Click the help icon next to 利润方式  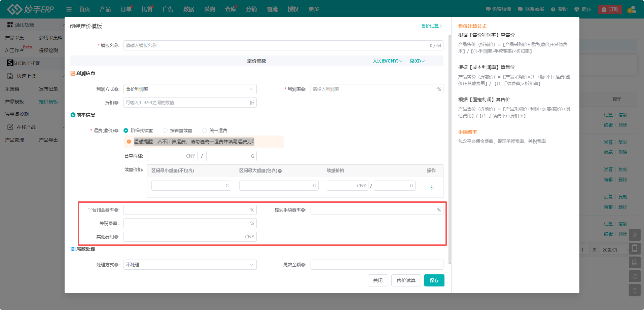pos(116,89)
